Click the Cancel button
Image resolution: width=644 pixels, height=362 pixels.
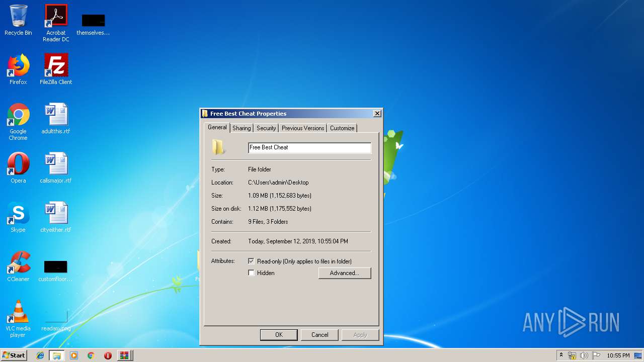(320, 335)
